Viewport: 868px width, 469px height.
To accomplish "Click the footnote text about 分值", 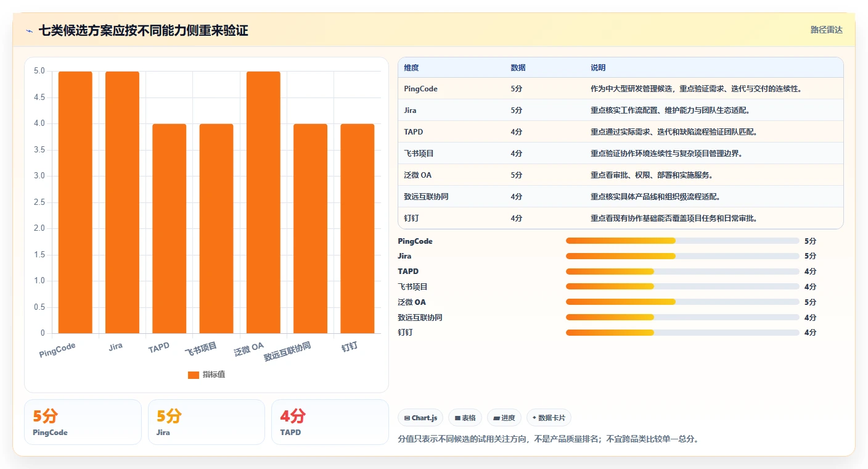I will point(549,439).
